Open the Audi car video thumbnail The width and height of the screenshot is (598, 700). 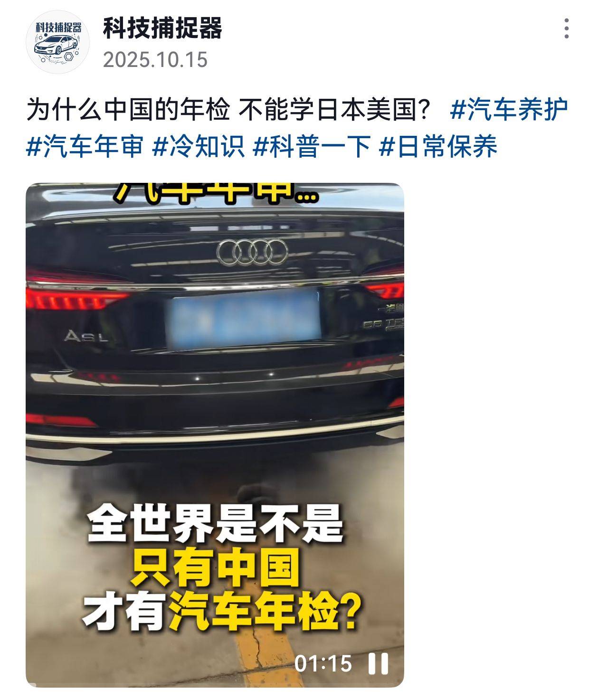pyautogui.click(x=215, y=435)
